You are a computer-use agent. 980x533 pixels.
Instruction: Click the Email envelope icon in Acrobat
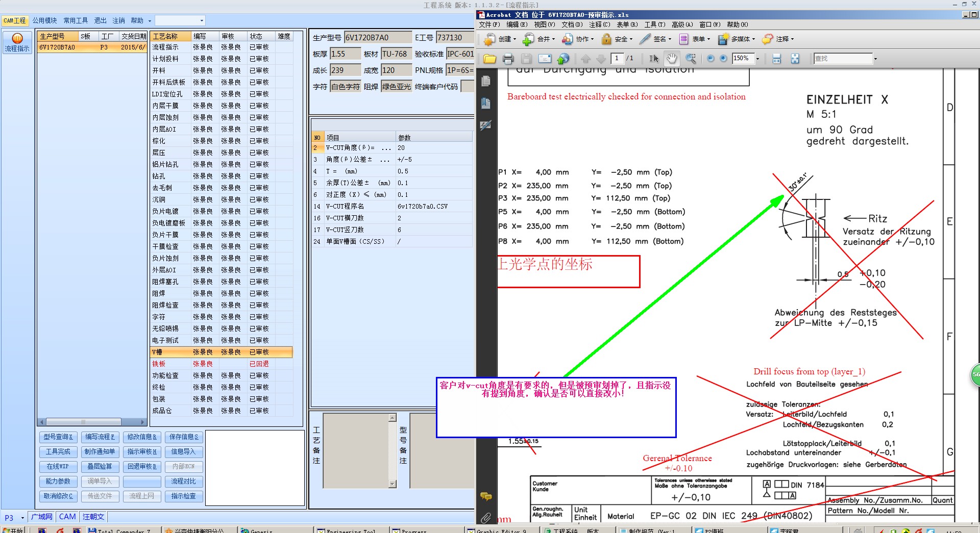click(545, 59)
